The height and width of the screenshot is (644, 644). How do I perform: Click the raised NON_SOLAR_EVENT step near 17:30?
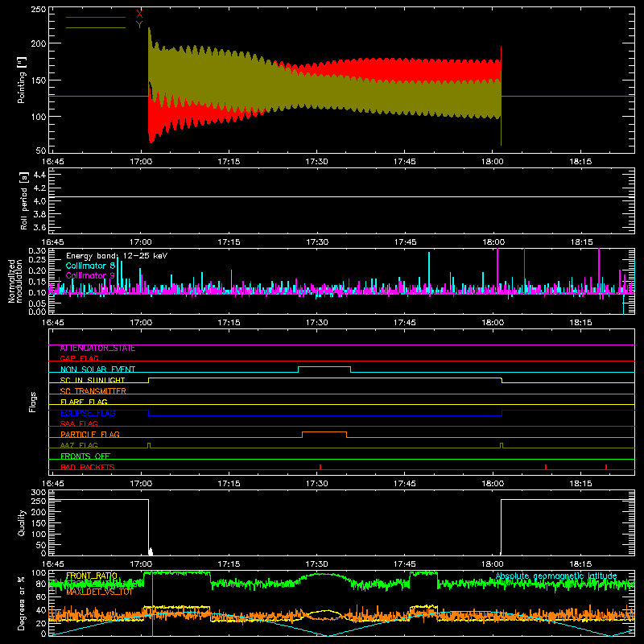(x=324, y=366)
